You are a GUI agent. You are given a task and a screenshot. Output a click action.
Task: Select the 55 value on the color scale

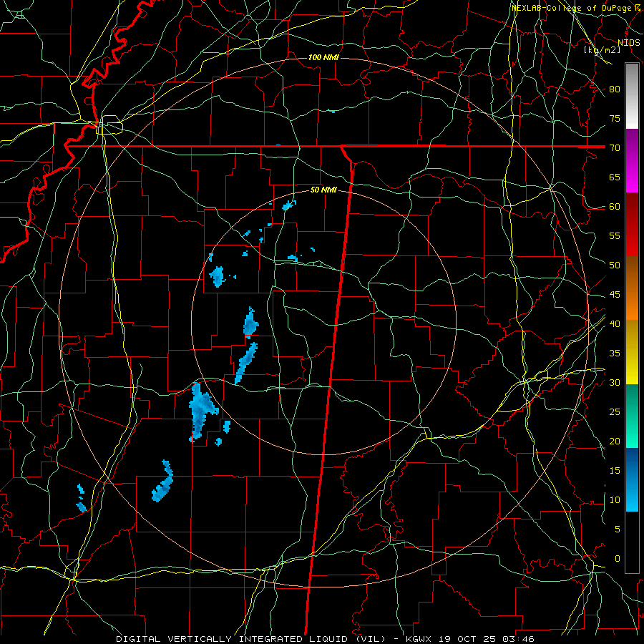coord(615,235)
